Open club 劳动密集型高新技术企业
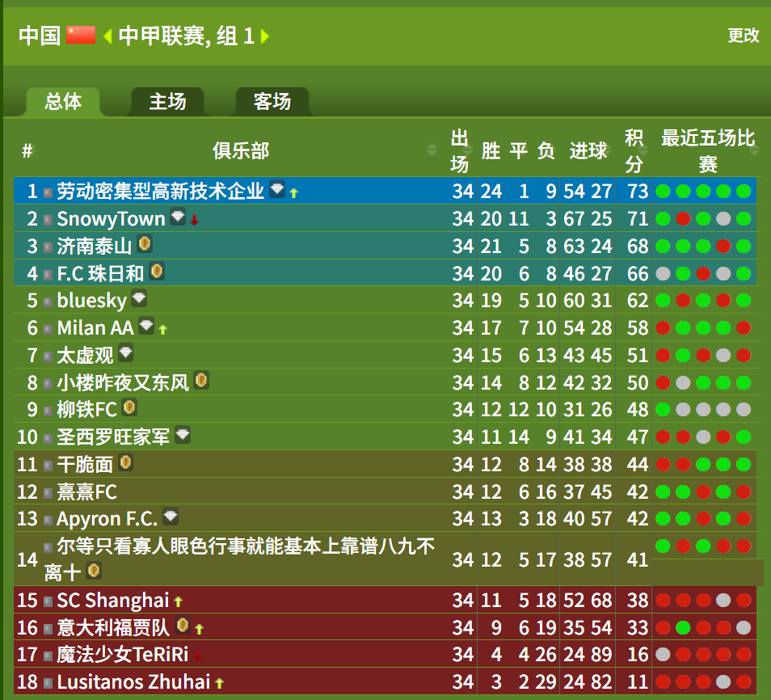Screen dimensions: 771x700 pos(160,191)
